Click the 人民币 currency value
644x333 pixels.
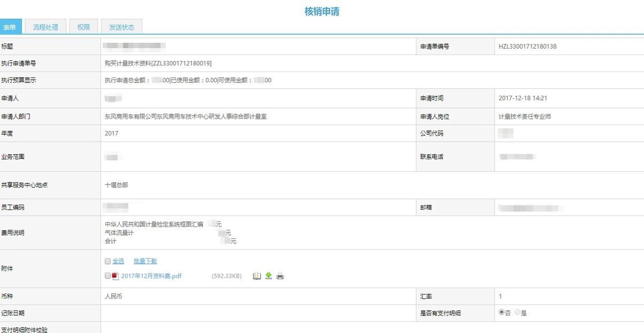click(x=113, y=296)
